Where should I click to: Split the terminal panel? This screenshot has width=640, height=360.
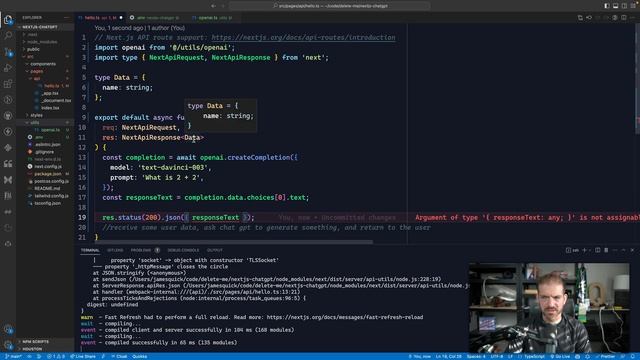coord(598,250)
